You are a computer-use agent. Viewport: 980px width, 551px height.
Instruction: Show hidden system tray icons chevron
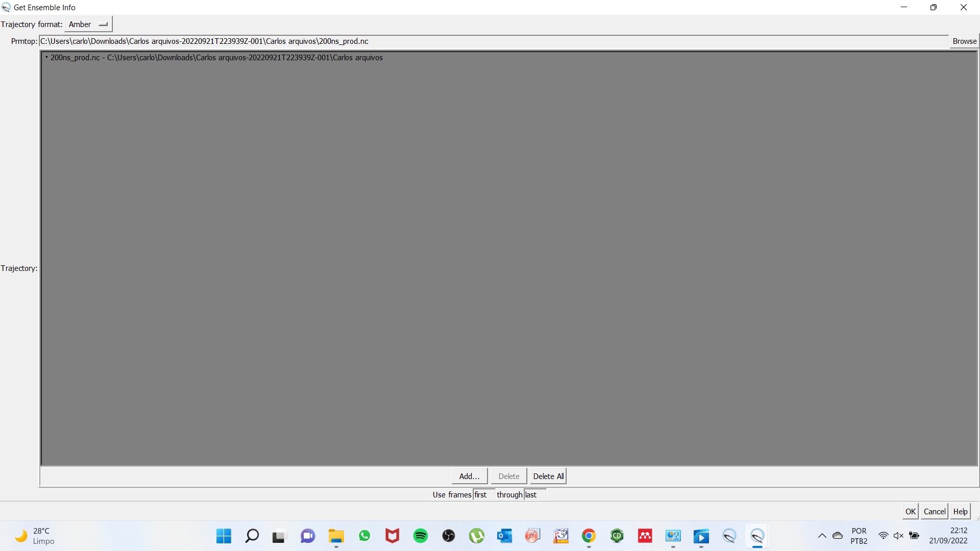coord(822,536)
